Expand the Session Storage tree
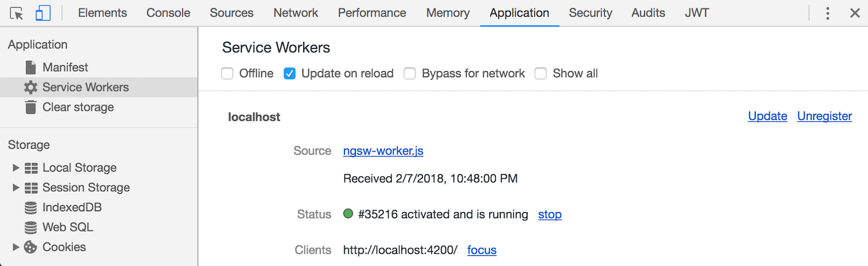Image resolution: width=868 pixels, height=266 pixels. (16, 187)
